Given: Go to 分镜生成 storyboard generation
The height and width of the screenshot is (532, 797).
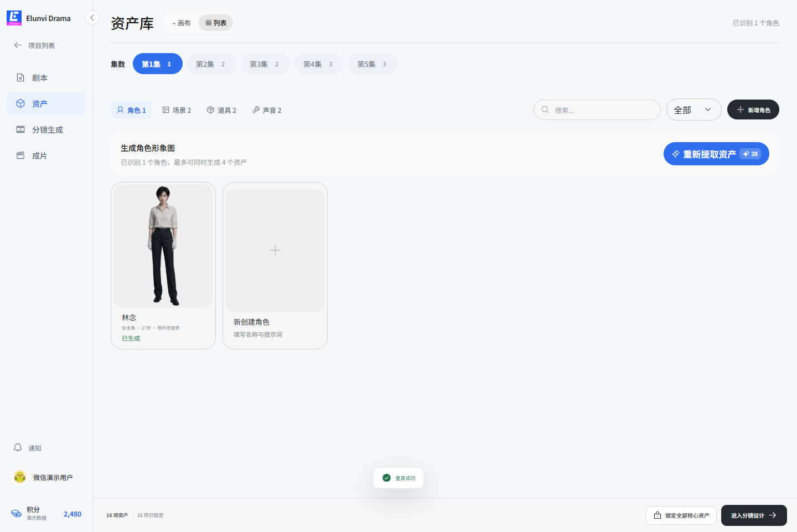Looking at the screenshot, I should coord(46,129).
